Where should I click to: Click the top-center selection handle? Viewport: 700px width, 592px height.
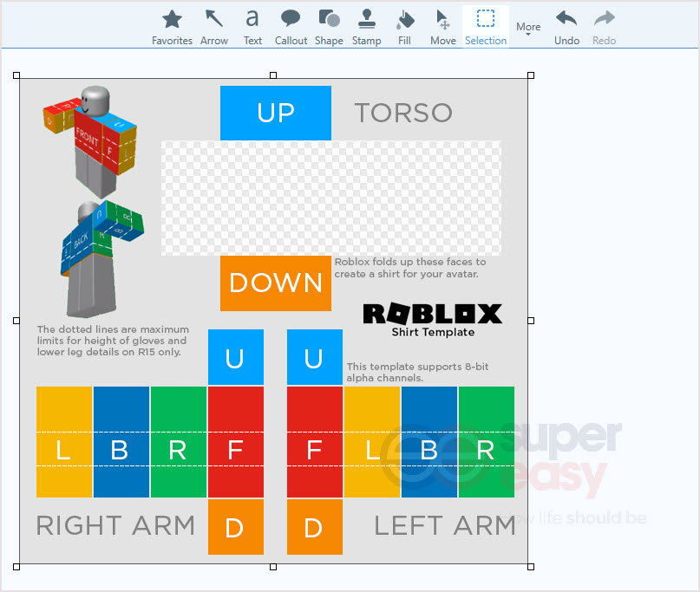click(x=273, y=75)
